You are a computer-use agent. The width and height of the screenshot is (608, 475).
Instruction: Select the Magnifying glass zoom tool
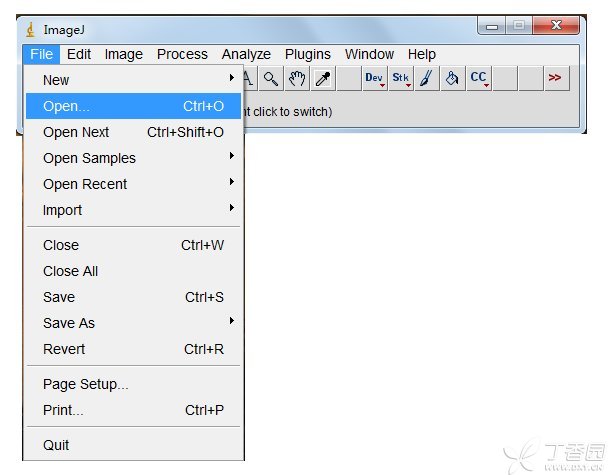271,79
